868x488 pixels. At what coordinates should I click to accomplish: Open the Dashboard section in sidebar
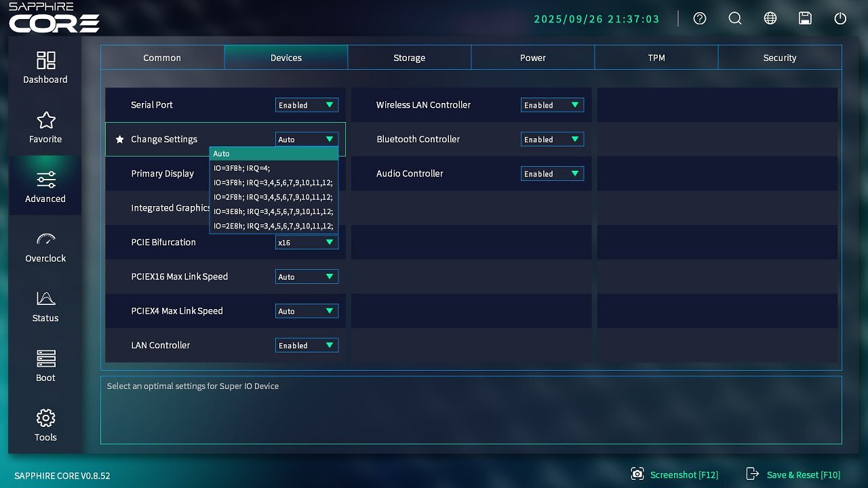click(45, 68)
